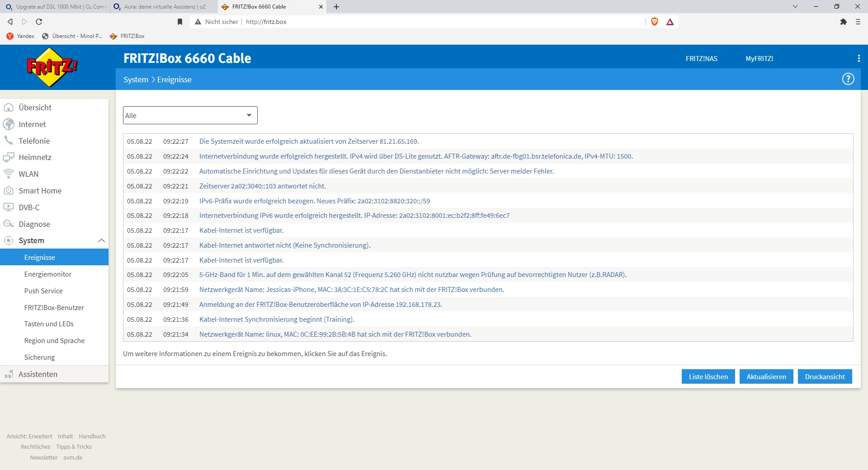Click the System gear icon
Screen dimensions: 868x470
coord(9,240)
